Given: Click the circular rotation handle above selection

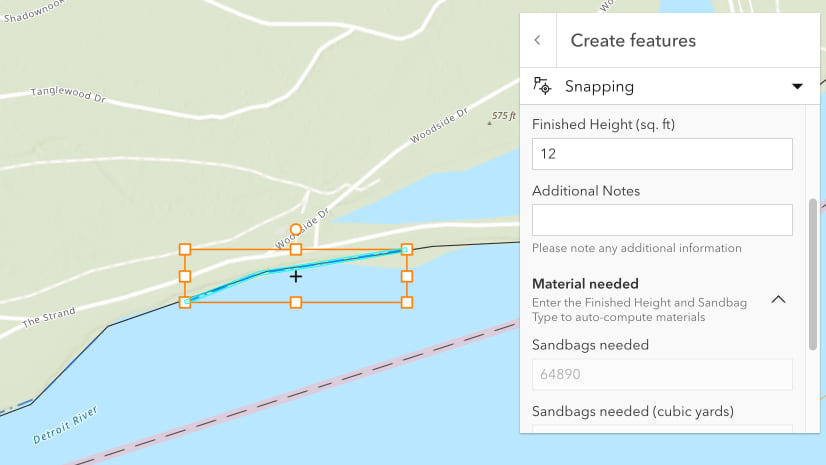Looking at the screenshot, I should (x=296, y=229).
